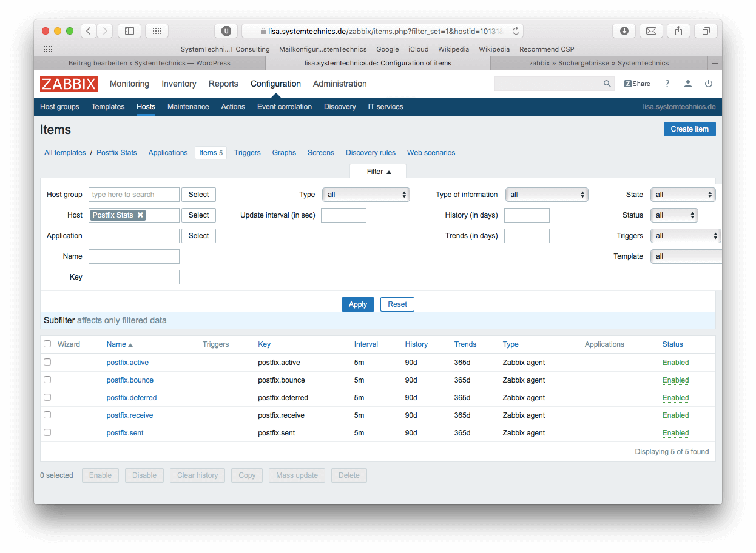Open Safari downloads icon
Screen dimensions: 756x553
click(x=624, y=31)
